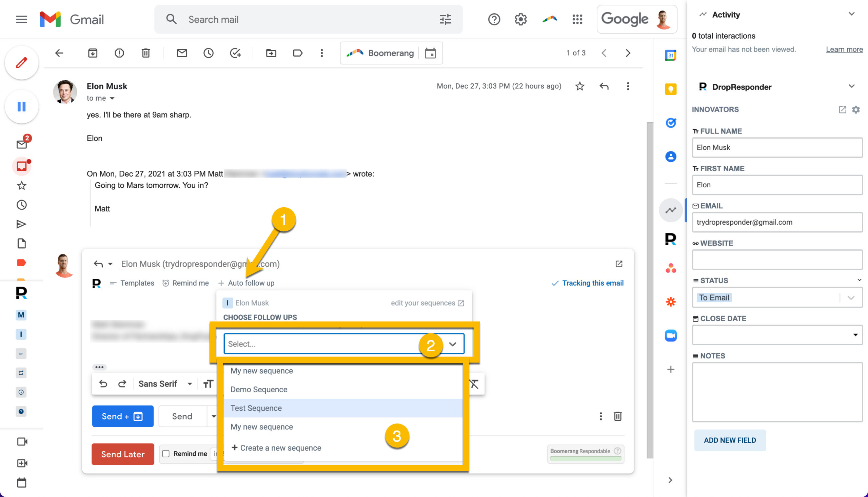The height and width of the screenshot is (497, 868).
Task: Add conversation to Tasks
Action: pos(235,53)
